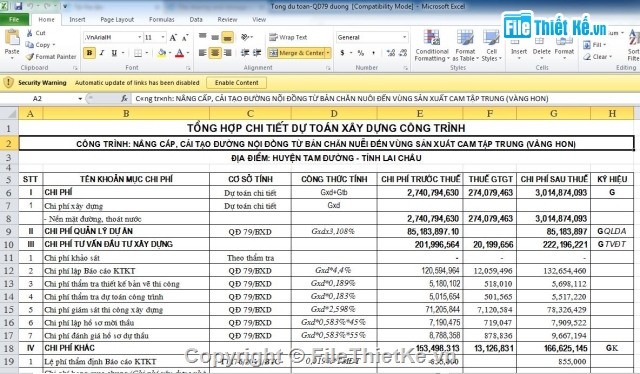The width and height of the screenshot is (640, 374).
Task: Click in the formula bar text
Action: pyautogui.click(x=342, y=98)
